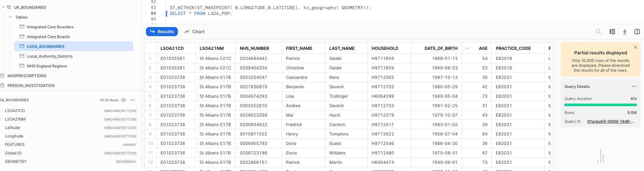
Task: Open more options for LSOA_BOUNDARIES details
Action: point(133,100)
